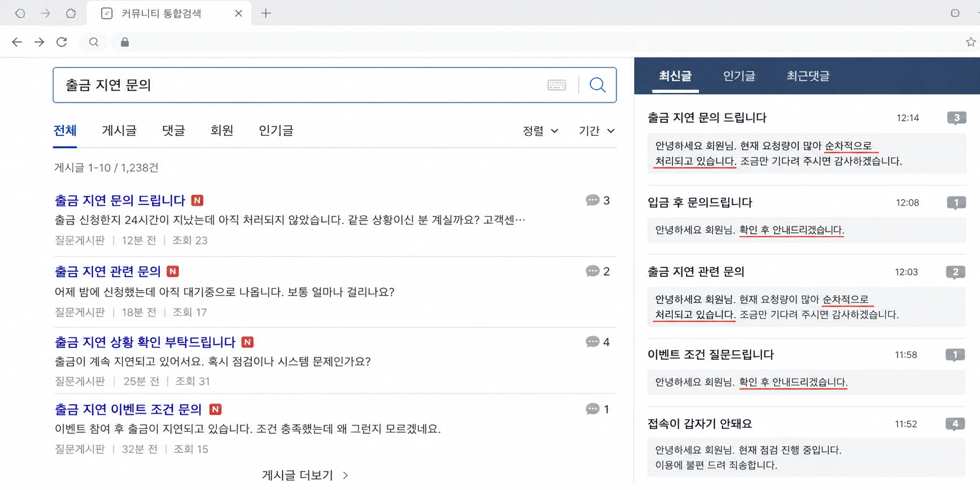Viewport: 980px width, 490px height.
Task: Open the 기간 period dropdown
Action: (x=597, y=131)
